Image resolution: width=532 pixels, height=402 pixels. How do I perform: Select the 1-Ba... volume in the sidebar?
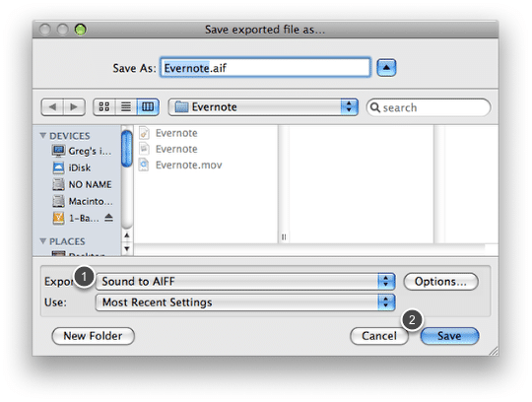coord(76,218)
